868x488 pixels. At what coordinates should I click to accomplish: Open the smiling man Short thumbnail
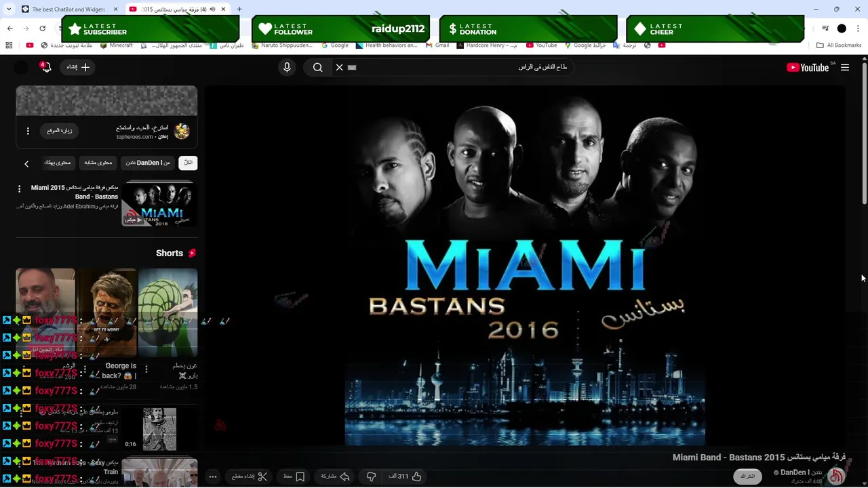point(45,312)
